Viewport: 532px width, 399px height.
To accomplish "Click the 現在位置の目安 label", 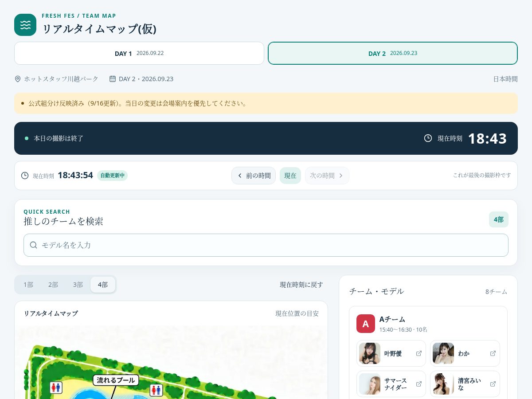I will point(297,313).
